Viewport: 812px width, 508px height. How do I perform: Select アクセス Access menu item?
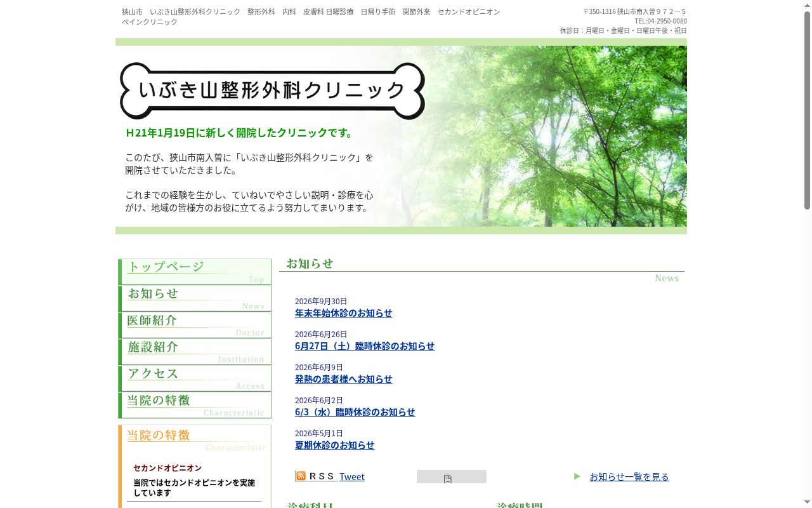[x=195, y=378]
